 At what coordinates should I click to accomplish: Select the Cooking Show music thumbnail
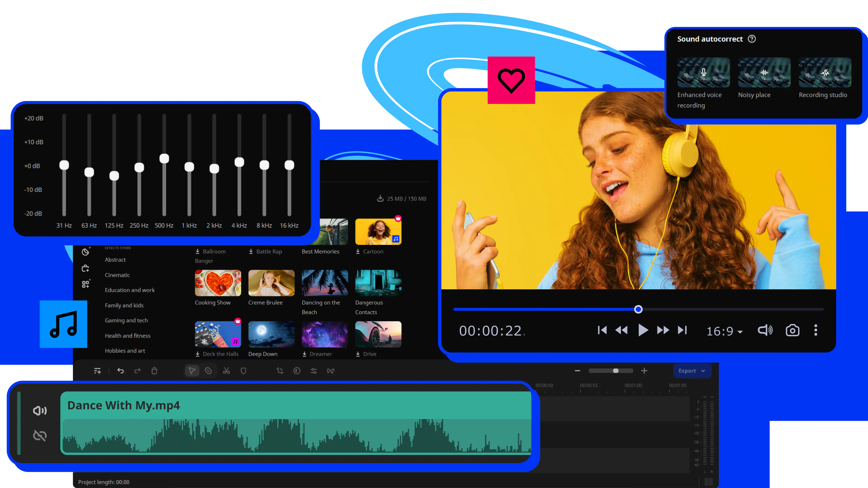(218, 283)
